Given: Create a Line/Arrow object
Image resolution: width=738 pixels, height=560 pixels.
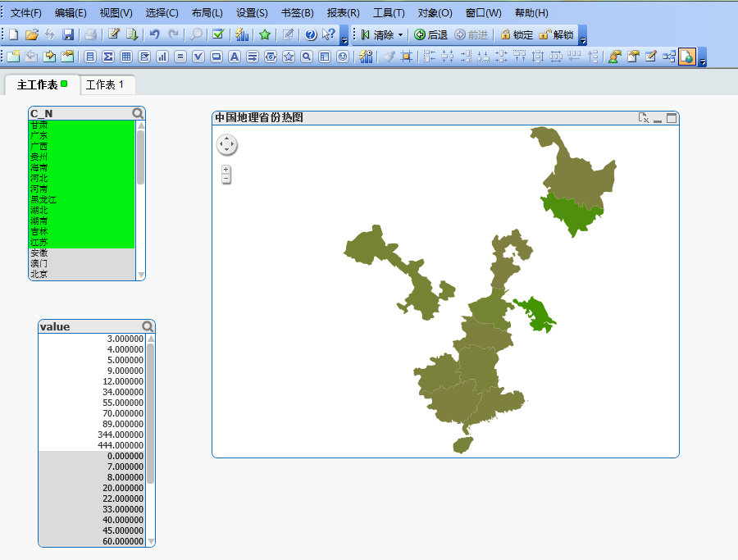Looking at the screenshot, I should pos(253,57).
